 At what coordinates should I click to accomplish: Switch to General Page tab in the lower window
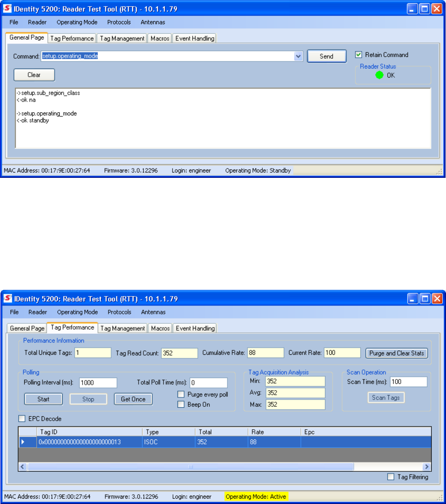pyautogui.click(x=27, y=328)
